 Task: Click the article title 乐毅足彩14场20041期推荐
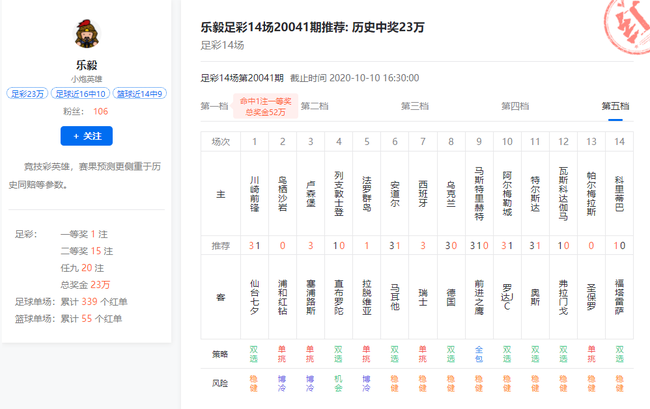point(313,27)
